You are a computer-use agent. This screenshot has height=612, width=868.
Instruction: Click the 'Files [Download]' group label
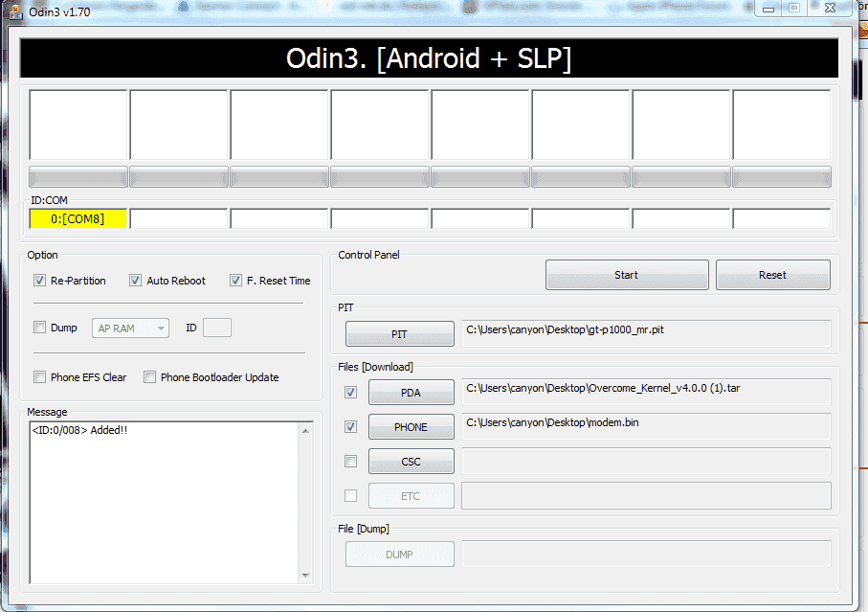375,367
